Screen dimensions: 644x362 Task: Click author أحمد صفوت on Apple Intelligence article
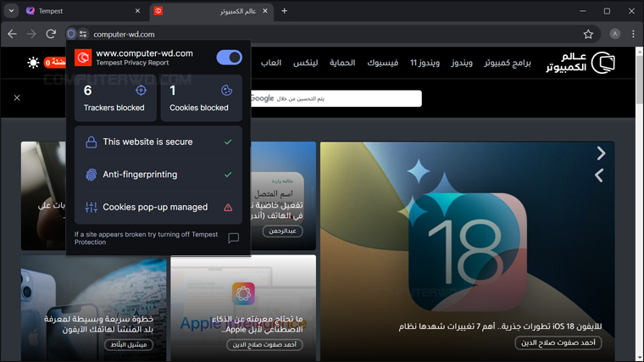264,345
